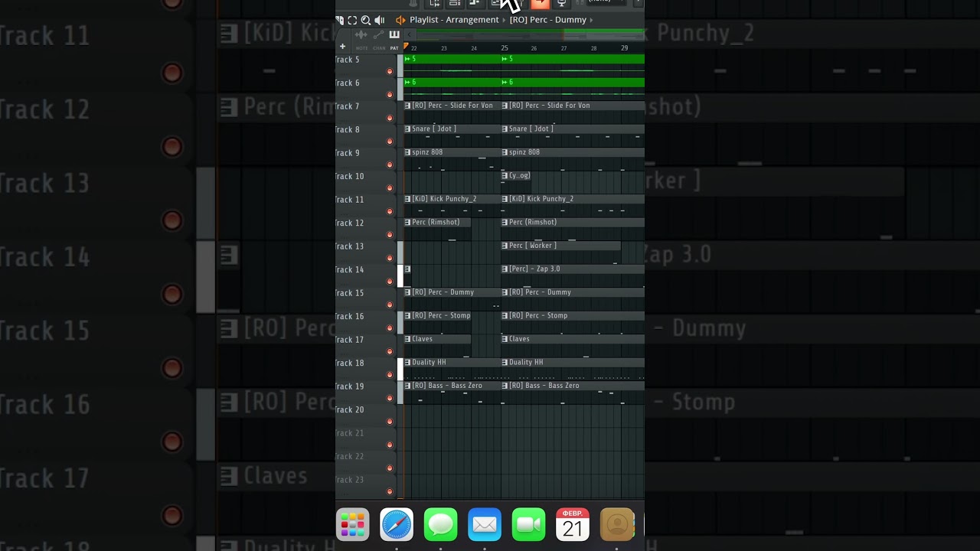
Task: Click the plus add-track icon
Action: 342,47
